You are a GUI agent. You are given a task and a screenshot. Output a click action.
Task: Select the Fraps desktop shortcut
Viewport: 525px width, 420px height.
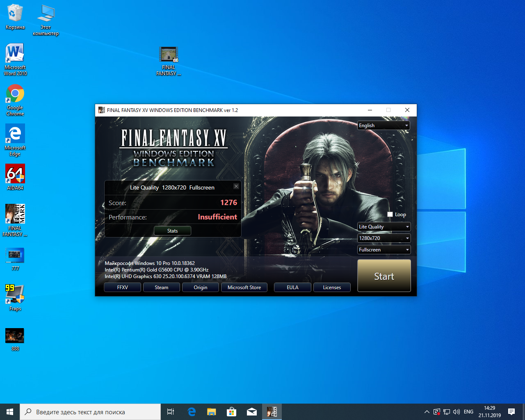(x=15, y=297)
